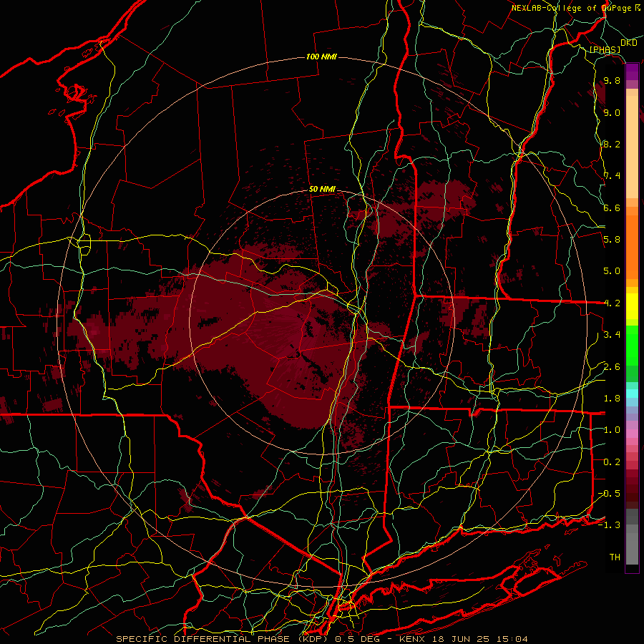Click the bright green legend color band
Image resolution: width=644 pixels, height=644 pixels.
pos(632,345)
